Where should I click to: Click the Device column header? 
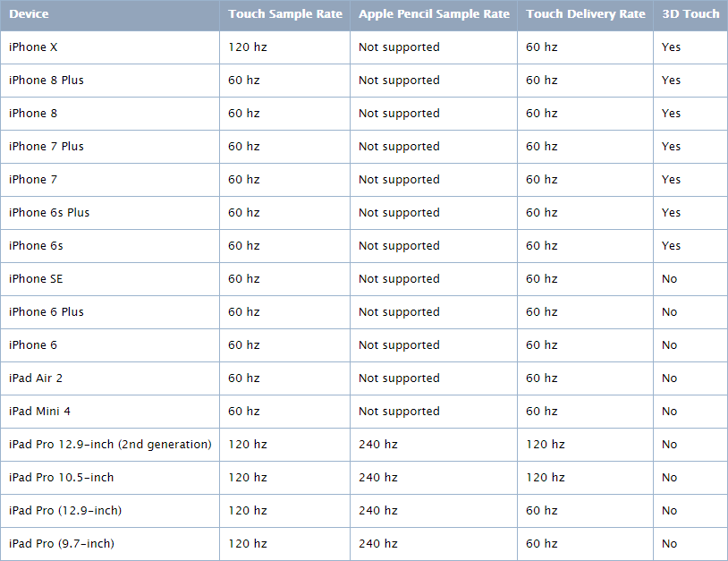[x=29, y=14]
